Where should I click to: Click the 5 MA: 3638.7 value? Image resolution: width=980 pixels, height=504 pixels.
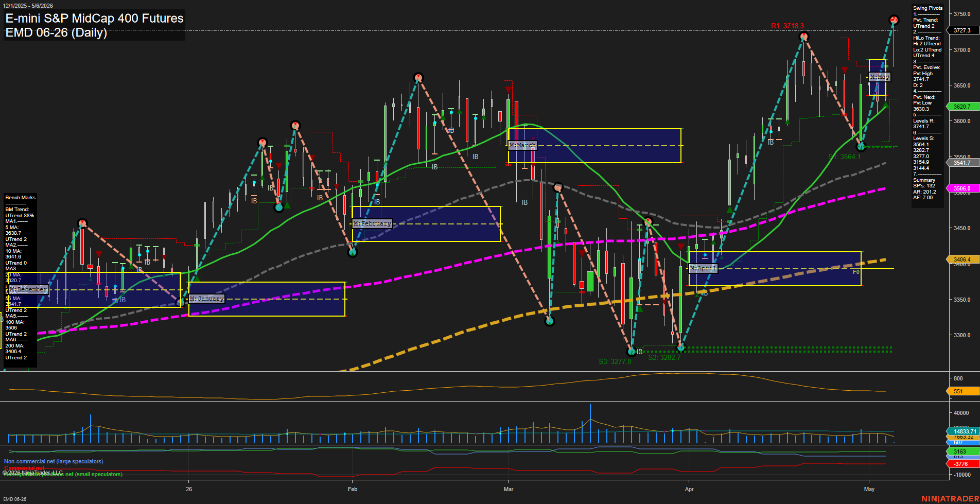(x=13, y=230)
